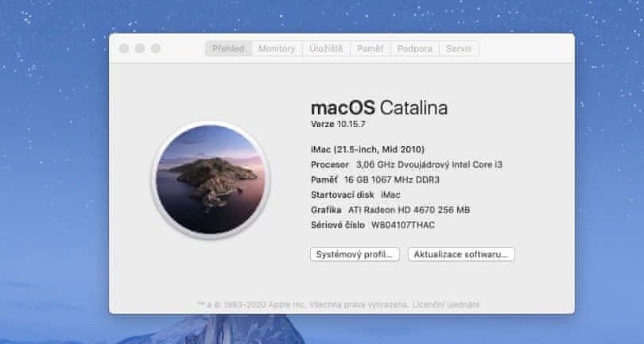Image resolution: width=644 pixels, height=344 pixels.
Task: Switch to the Podpora tab
Action: pyautogui.click(x=415, y=48)
